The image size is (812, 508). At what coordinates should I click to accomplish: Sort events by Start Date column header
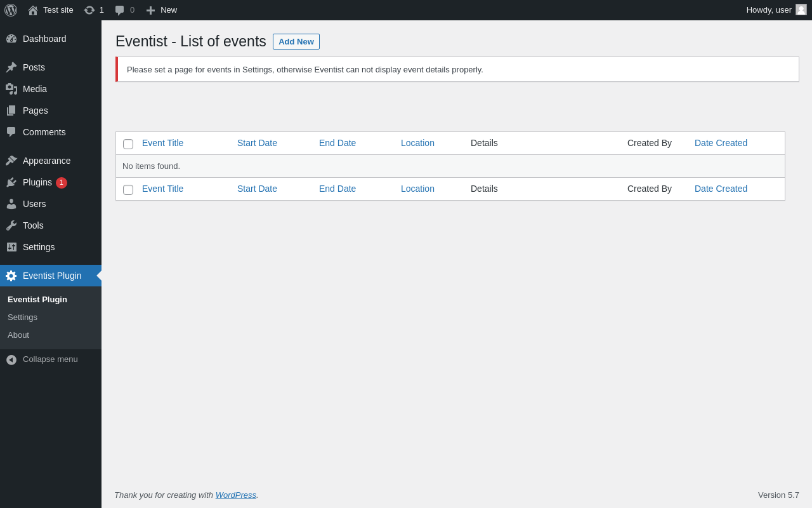click(x=257, y=144)
